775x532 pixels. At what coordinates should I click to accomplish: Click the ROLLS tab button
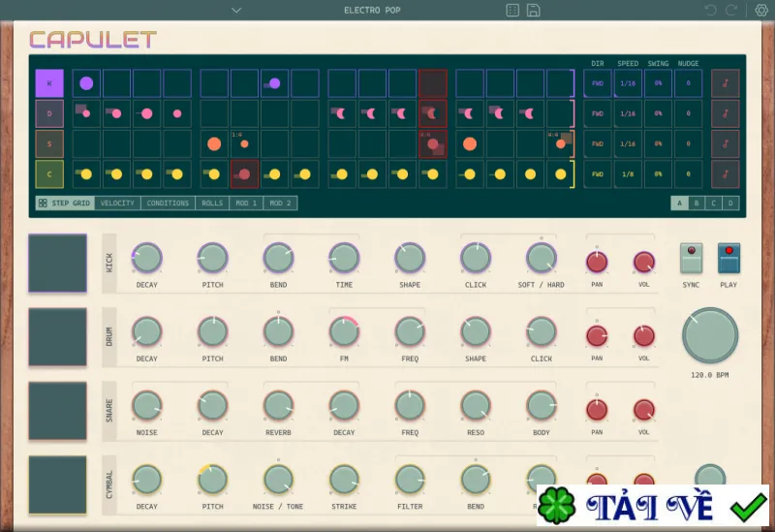tap(212, 203)
